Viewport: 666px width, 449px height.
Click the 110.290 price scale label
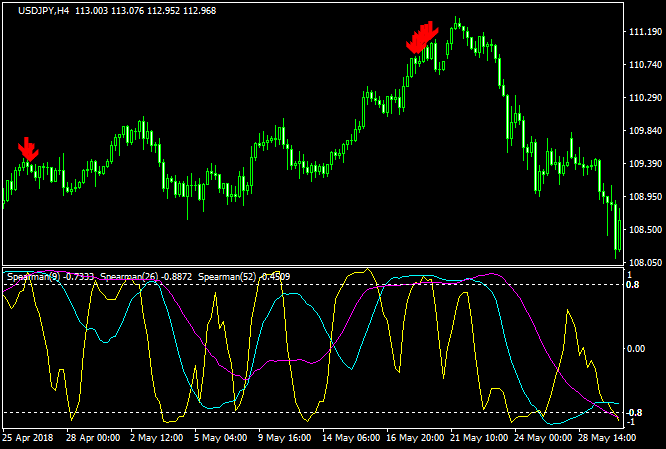point(645,98)
